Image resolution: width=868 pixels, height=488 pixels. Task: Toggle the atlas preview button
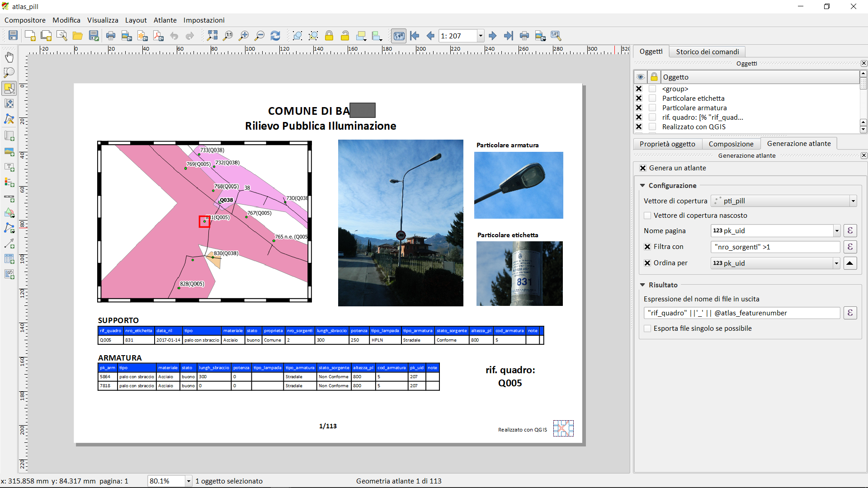399,36
